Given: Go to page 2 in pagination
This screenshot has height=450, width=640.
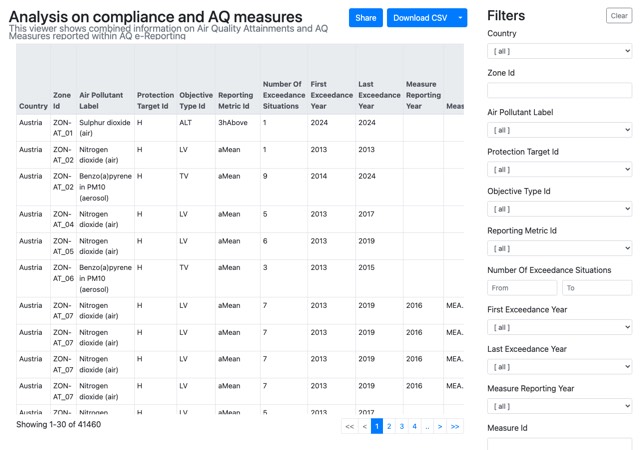Looking at the screenshot, I should [389, 426].
